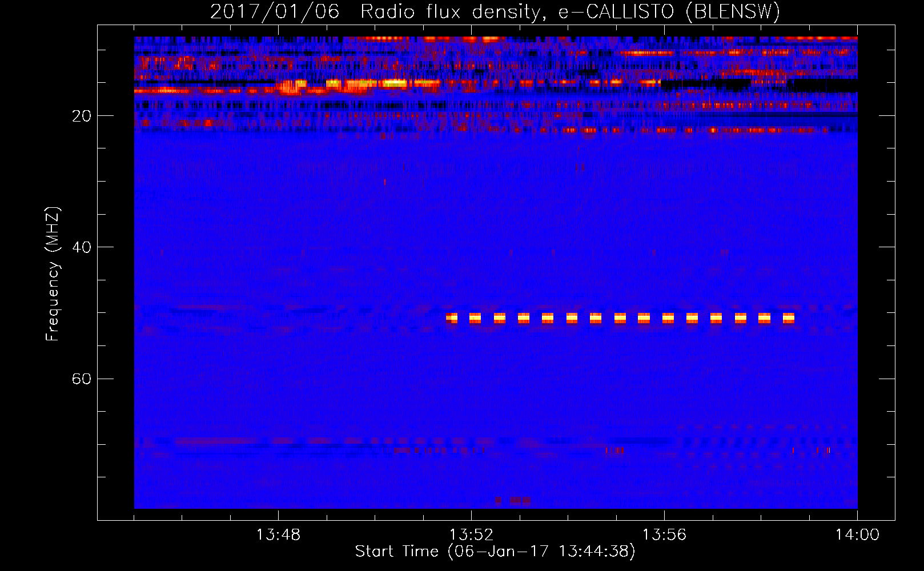Click the 40 frequency tick label
The image size is (924, 571).
(x=81, y=247)
